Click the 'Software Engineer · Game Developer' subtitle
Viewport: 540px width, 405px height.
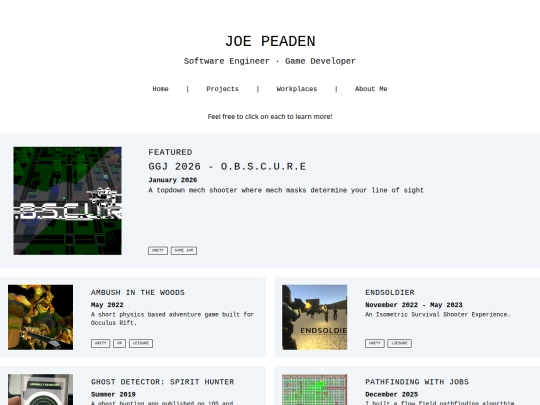[x=270, y=61]
